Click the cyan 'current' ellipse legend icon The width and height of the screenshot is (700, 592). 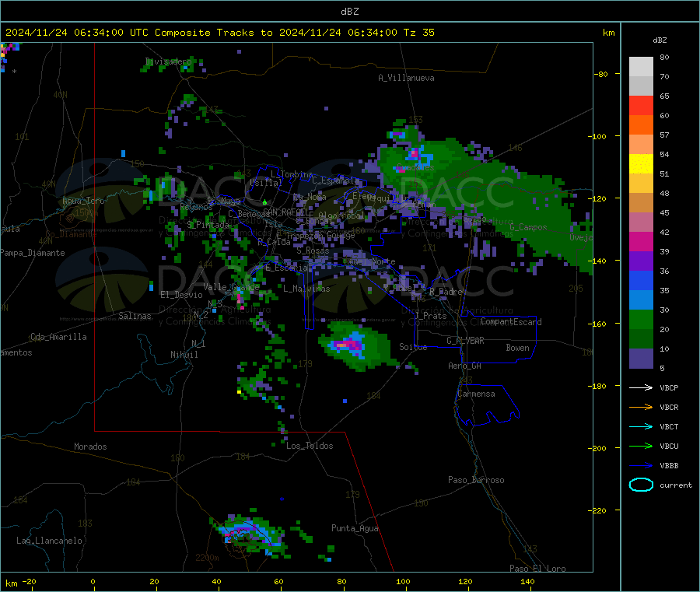641,485
